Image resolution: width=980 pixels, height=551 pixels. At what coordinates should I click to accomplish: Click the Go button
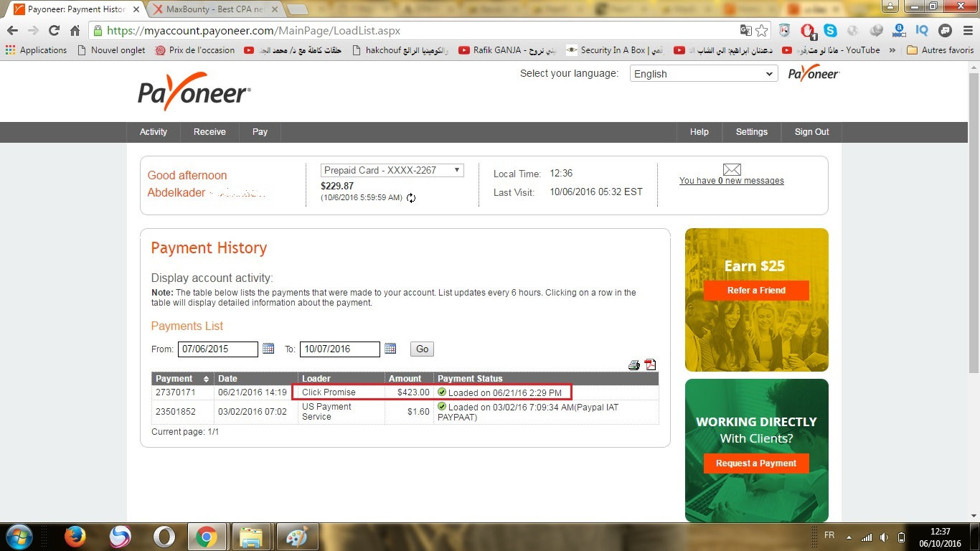[422, 349]
